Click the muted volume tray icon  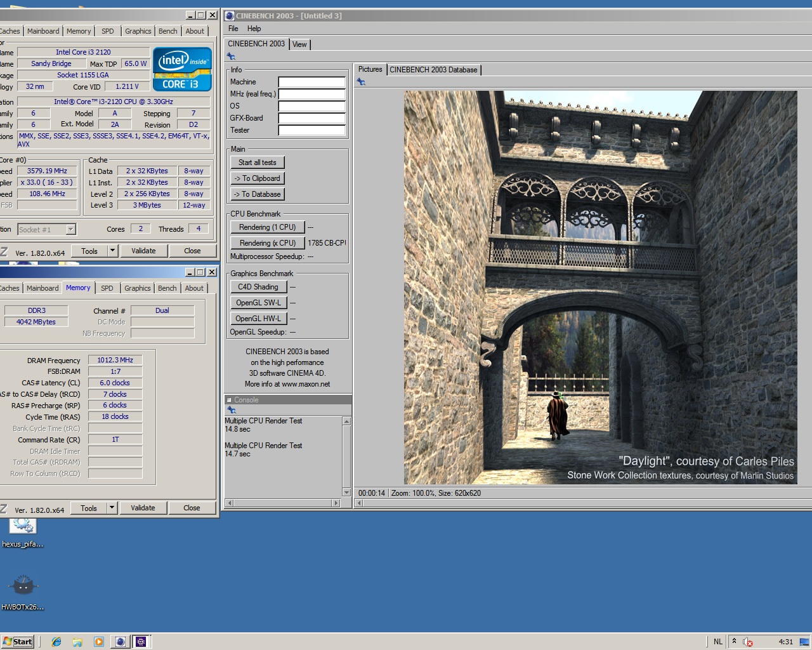(747, 642)
